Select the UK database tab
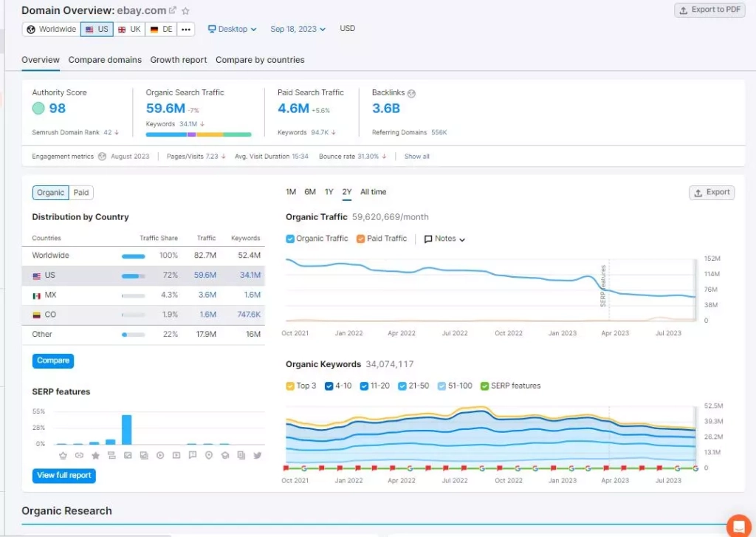 click(x=129, y=30)
